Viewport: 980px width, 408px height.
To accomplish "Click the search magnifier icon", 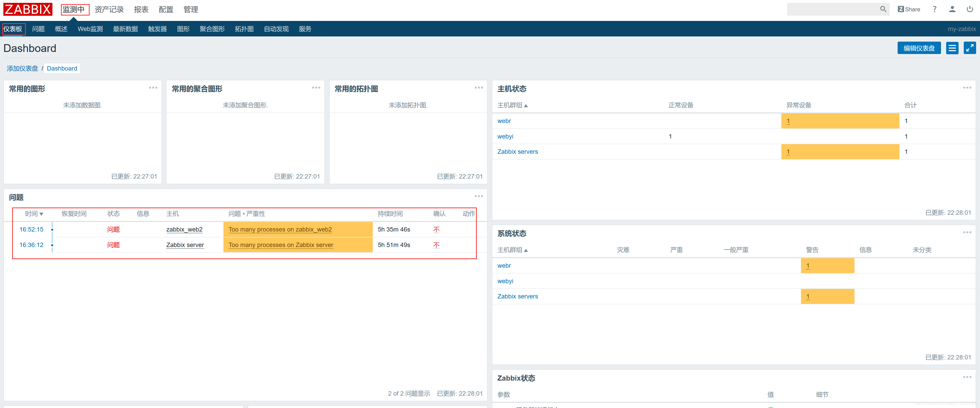I will click(883, 9).
